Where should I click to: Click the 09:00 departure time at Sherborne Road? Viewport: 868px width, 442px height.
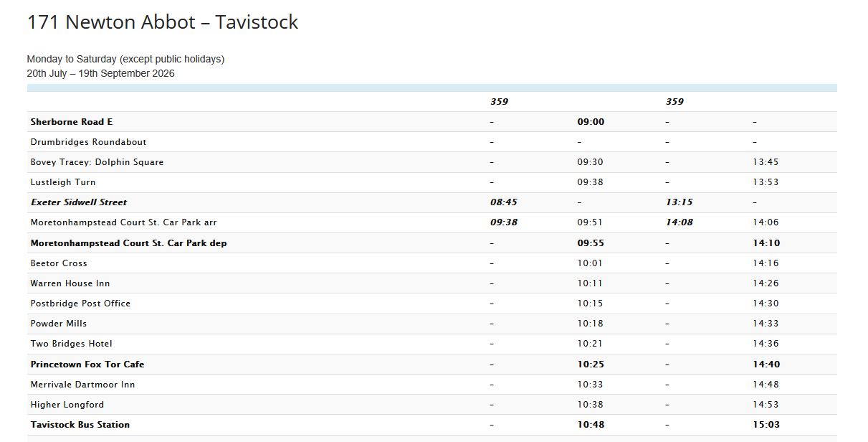tap(592, 121)
